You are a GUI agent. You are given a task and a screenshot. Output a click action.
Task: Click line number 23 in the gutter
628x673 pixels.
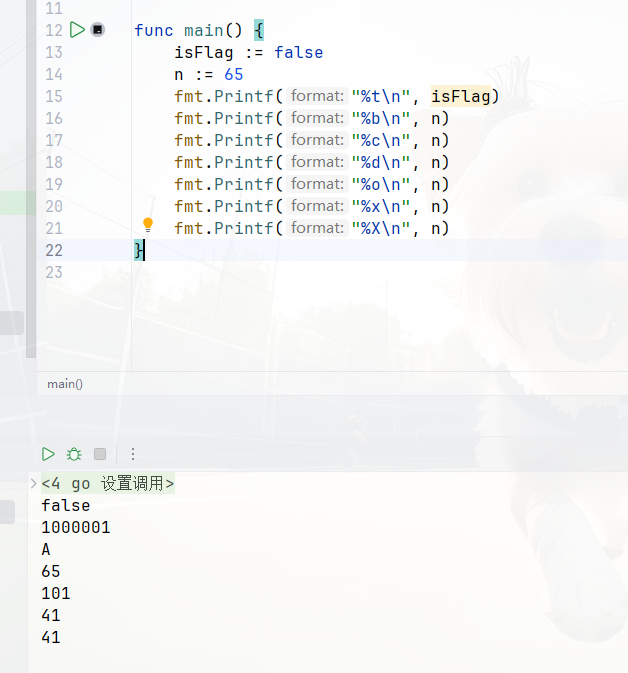[x=54, y=273]
